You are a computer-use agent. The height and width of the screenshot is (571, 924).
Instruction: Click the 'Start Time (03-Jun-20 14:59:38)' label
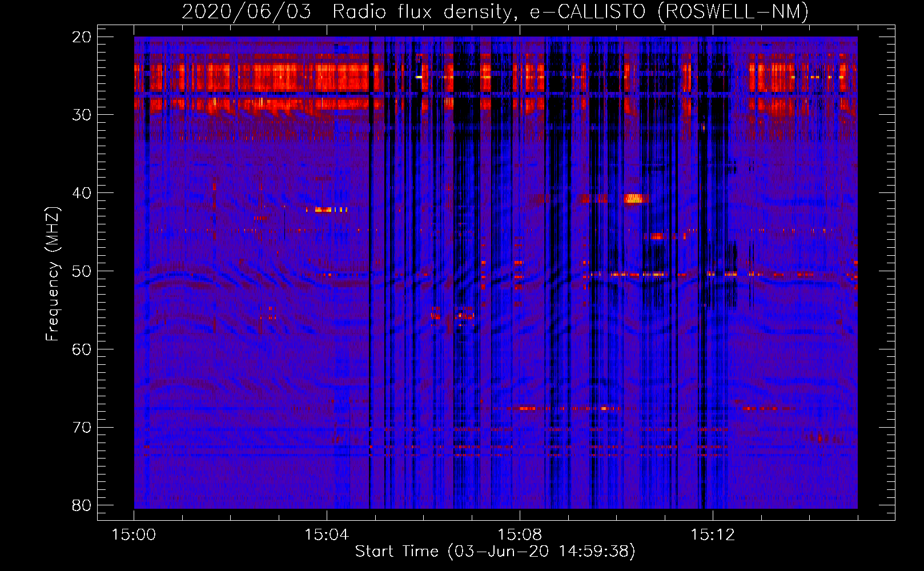pyautogui.click(x=495, y=552)
